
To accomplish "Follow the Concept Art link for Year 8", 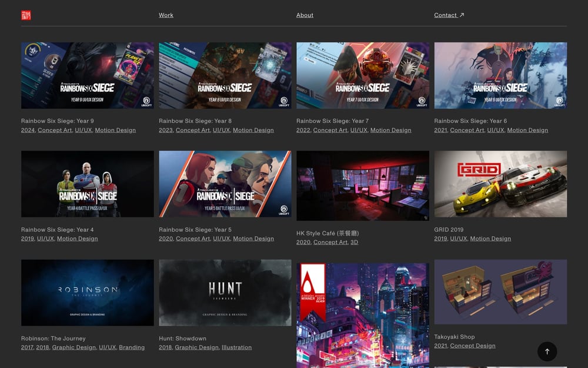I will click(x=193, y=130).
